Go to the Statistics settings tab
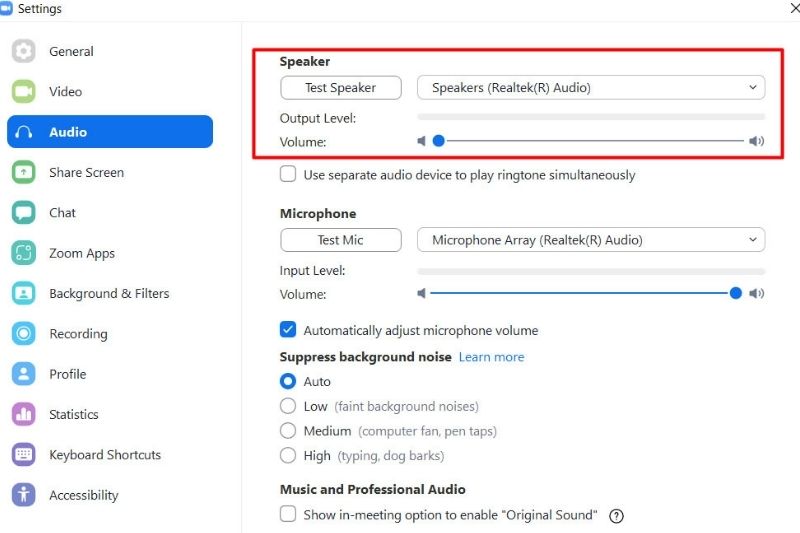800x533 pixels. coord(74,415)
